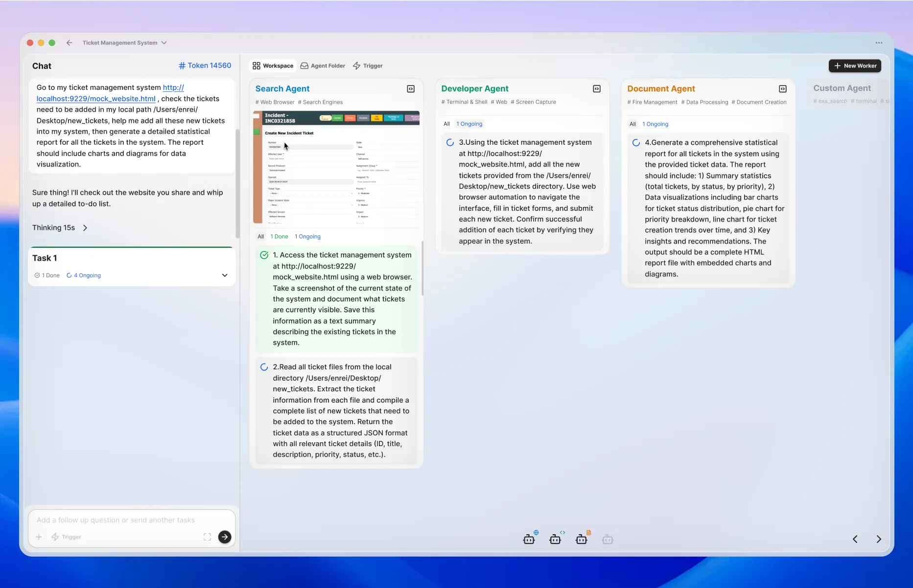The width and height of the screenshot is (913, 588).
Task: Click the Trigger lightning icon in message bar
Action: click(x=56, y=537)
